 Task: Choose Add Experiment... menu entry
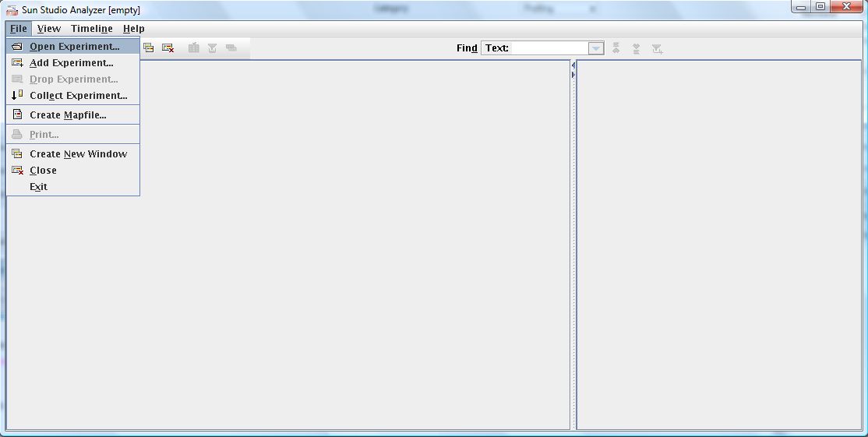[72, 63]
